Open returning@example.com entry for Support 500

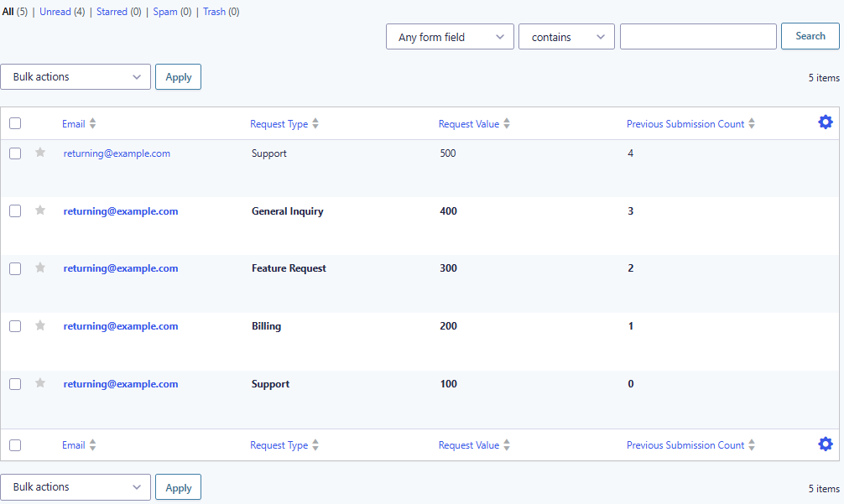click(117, 153)
